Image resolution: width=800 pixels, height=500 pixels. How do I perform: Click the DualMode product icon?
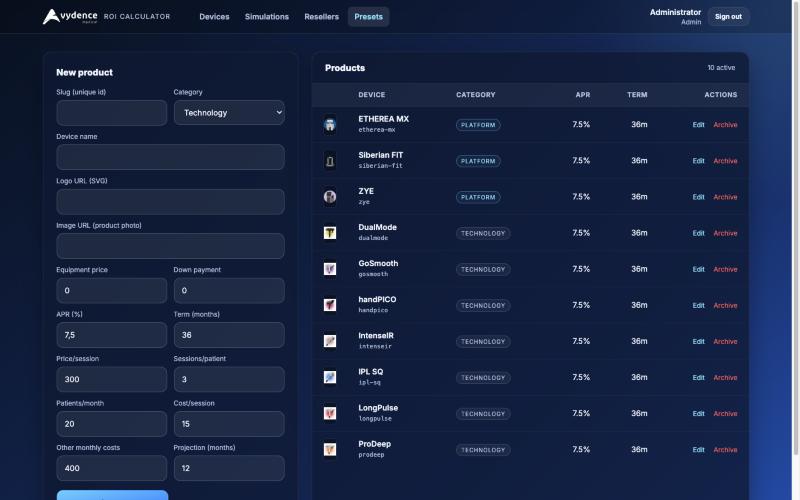(x=330, y=233)
